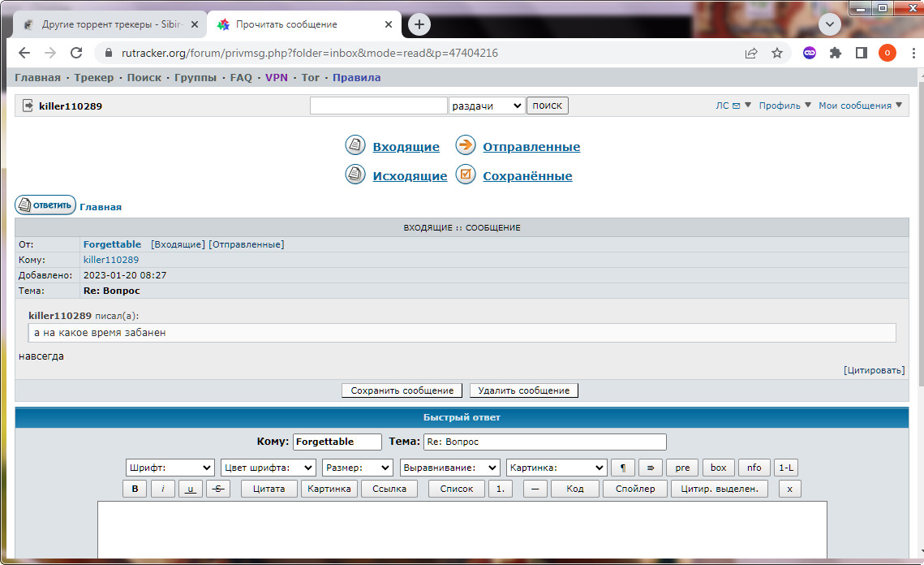Click the Sent (Отправленные) arrow icon
The width and height of the screenshot is (924, 565).
(465, 146)
